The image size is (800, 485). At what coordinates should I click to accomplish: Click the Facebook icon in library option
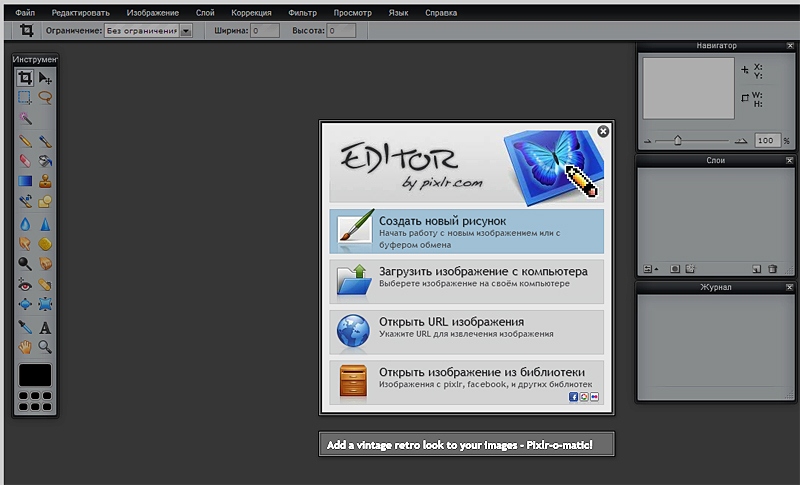tap(573, 397)
